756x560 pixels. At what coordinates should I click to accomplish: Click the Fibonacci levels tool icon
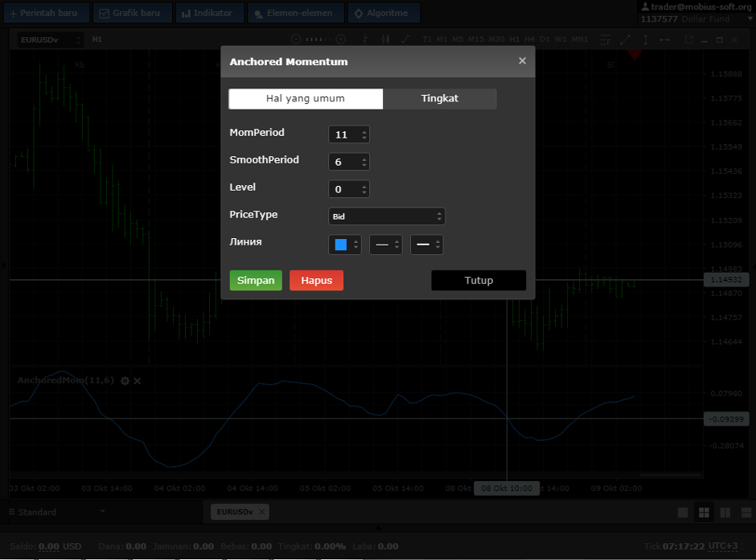point(606,40)
